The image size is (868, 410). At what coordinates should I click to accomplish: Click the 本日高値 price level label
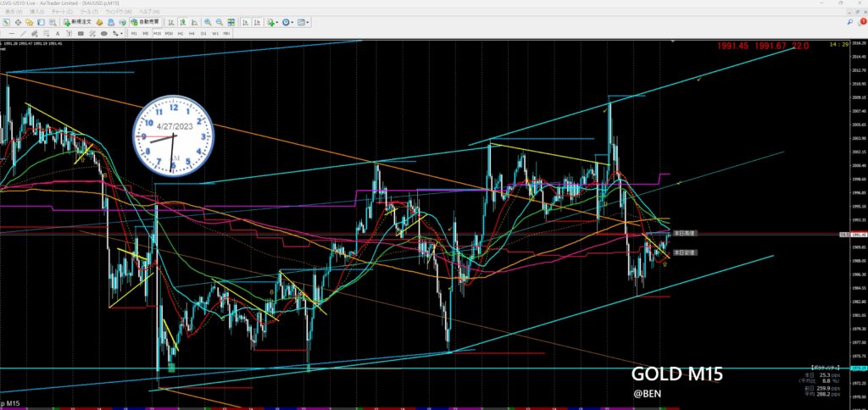click(x=683, y=232)
